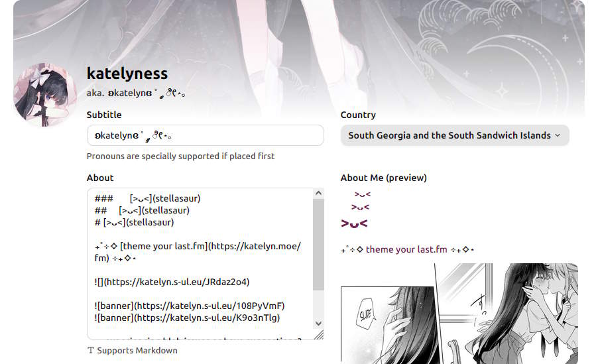Viewport: 598px width, 364px height.
Task: Click the largest >ᴗ< link in preview
Action: [x=354, y=223]
